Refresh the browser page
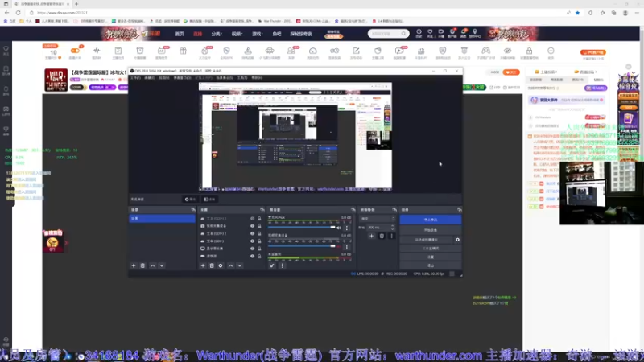 (x=18, y=13)
